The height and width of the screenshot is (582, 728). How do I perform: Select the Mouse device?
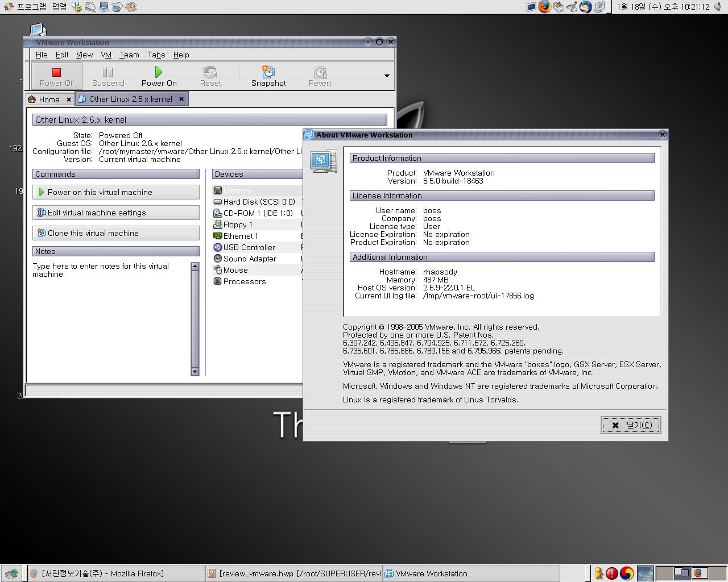(257, 270)
